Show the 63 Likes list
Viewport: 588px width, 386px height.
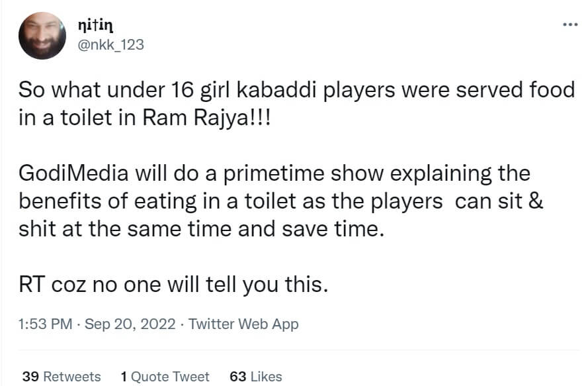pyautogui.click(x=255, y=376)
